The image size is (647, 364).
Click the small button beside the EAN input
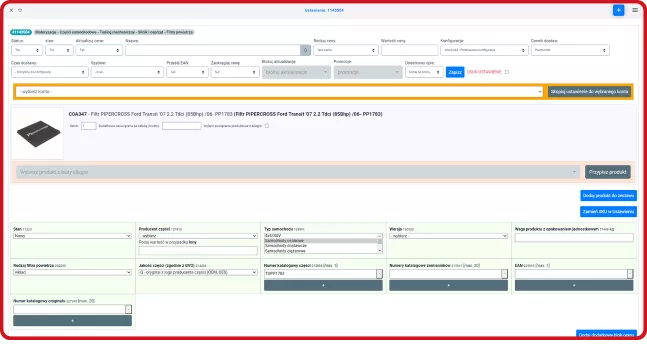point(630,274)
